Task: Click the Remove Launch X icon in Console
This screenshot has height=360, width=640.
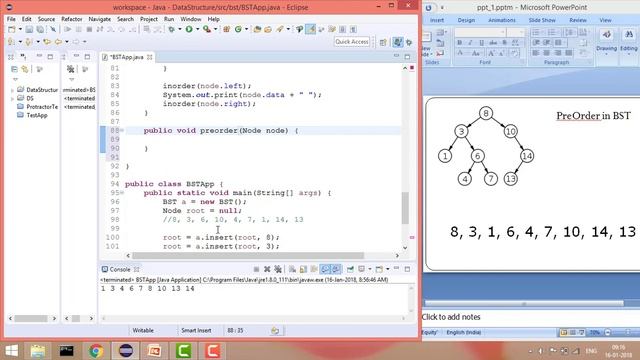Action: (267, 269)
